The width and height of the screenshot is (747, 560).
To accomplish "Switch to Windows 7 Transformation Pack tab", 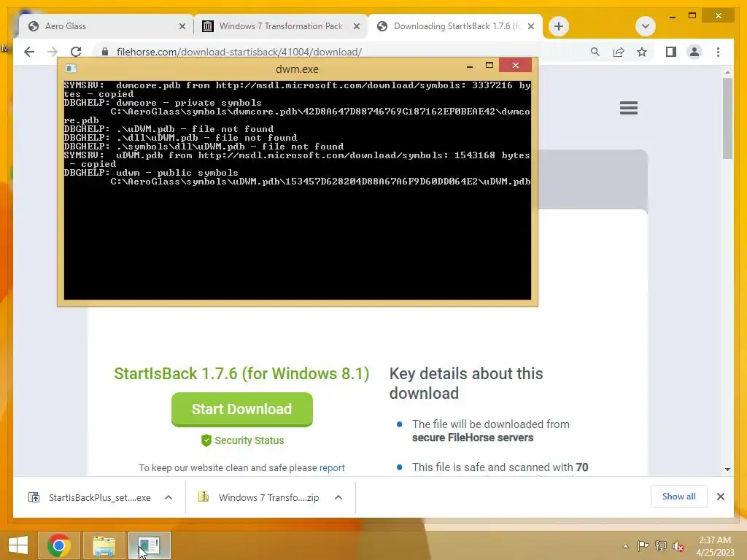I will coord(280,26).
